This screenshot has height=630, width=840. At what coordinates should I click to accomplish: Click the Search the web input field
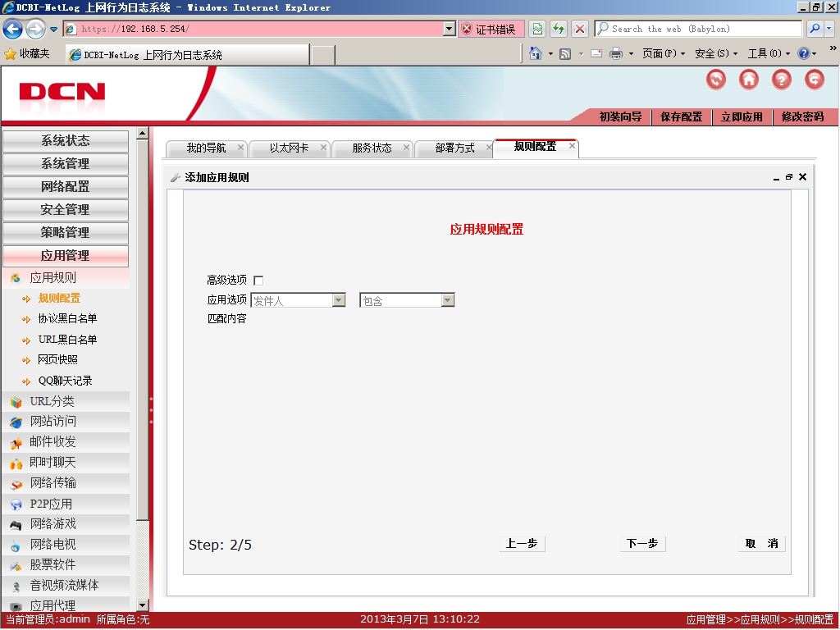click(x=699, y=29)
